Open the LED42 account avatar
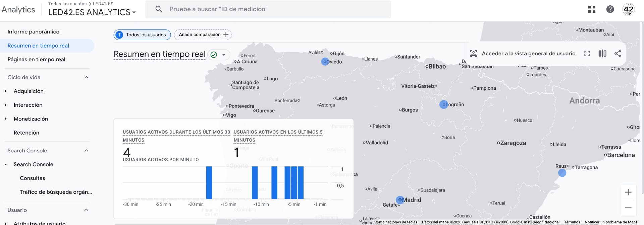This screenshot has width=644, height=225. pyautogui.click(x=629, y=9)
